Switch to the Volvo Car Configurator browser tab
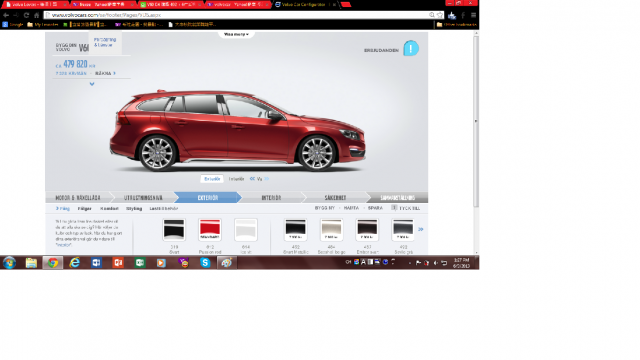This screenshot has height=360, width=640. pos(304,4)
